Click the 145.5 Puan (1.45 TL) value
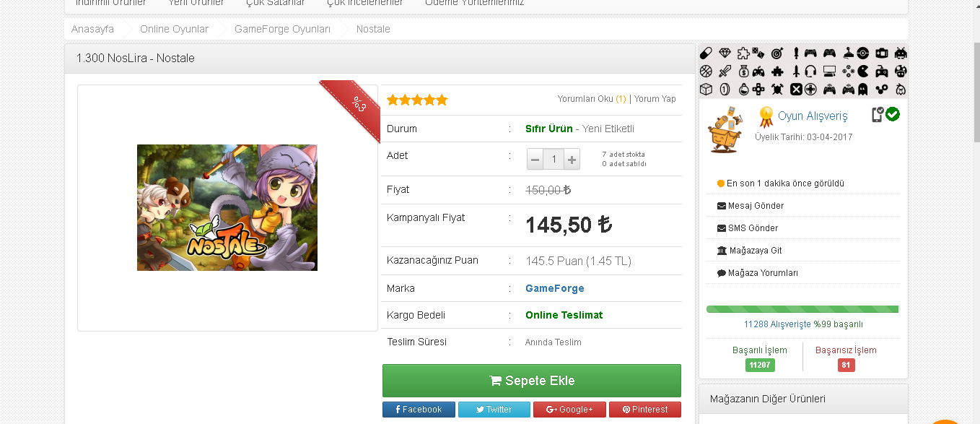 click(578, 261)
